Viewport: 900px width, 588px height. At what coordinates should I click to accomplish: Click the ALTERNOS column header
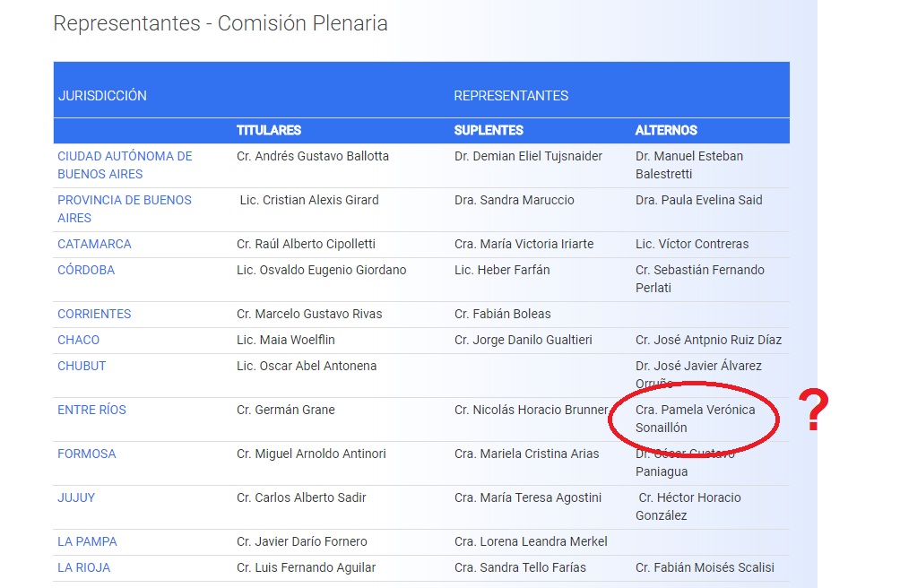(x=666, y=131)
